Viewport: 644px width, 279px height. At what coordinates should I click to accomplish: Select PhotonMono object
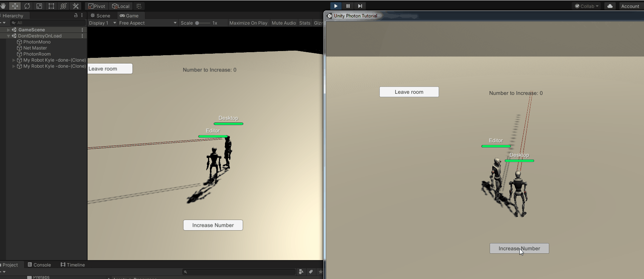coord(37,42)
